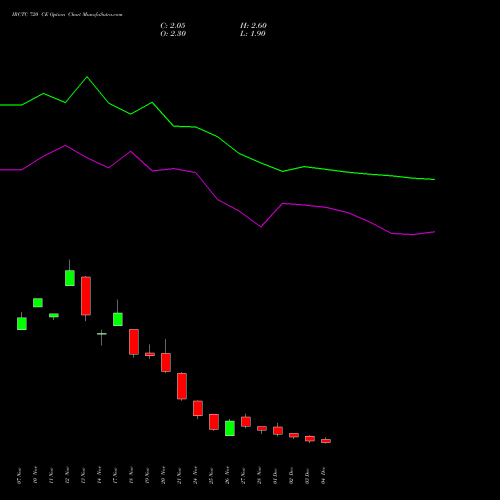Click the 10 Nov date axis label
Screen dimensions: 500x500
coord(35,476)
